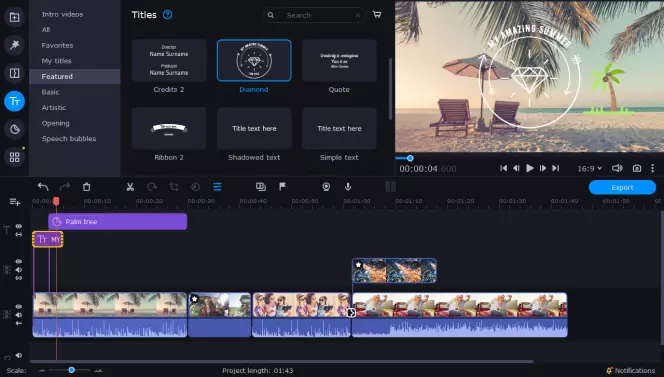Open the 16:9 aspect ratio dropdown

(589, 168)
